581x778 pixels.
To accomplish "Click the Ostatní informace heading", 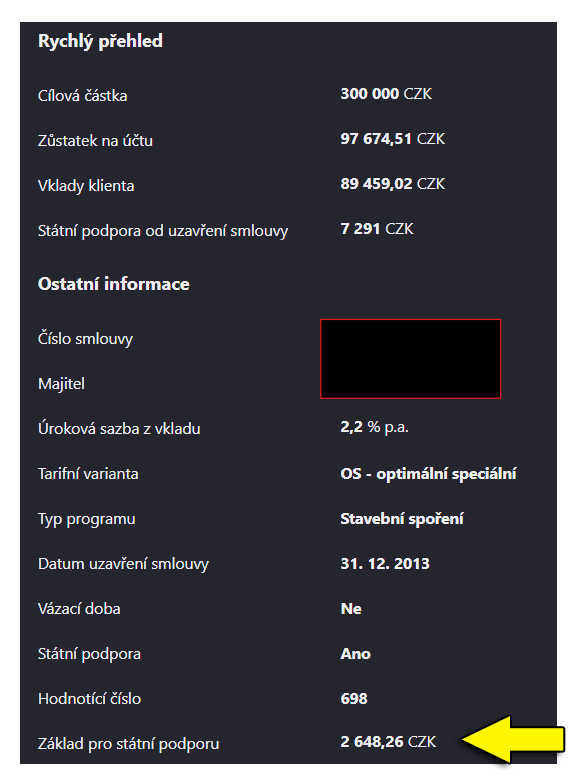I will pyautogui.click(x=114, y=284).
